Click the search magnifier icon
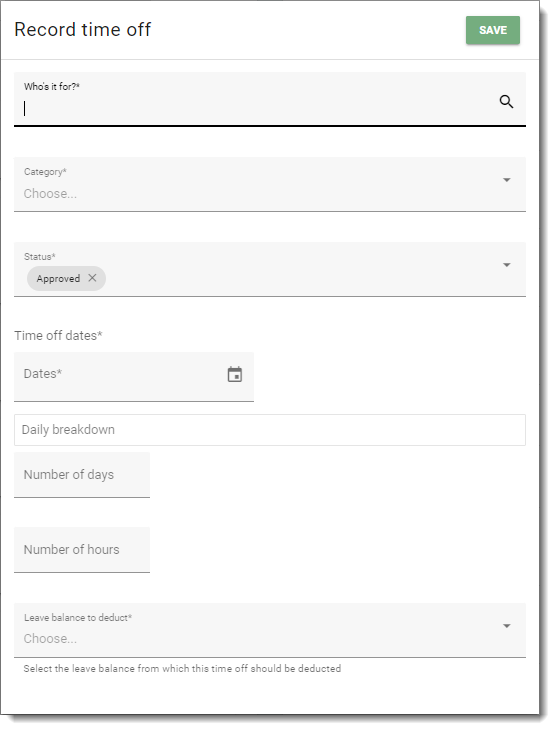Screen dimensions: 555x730 506,101
